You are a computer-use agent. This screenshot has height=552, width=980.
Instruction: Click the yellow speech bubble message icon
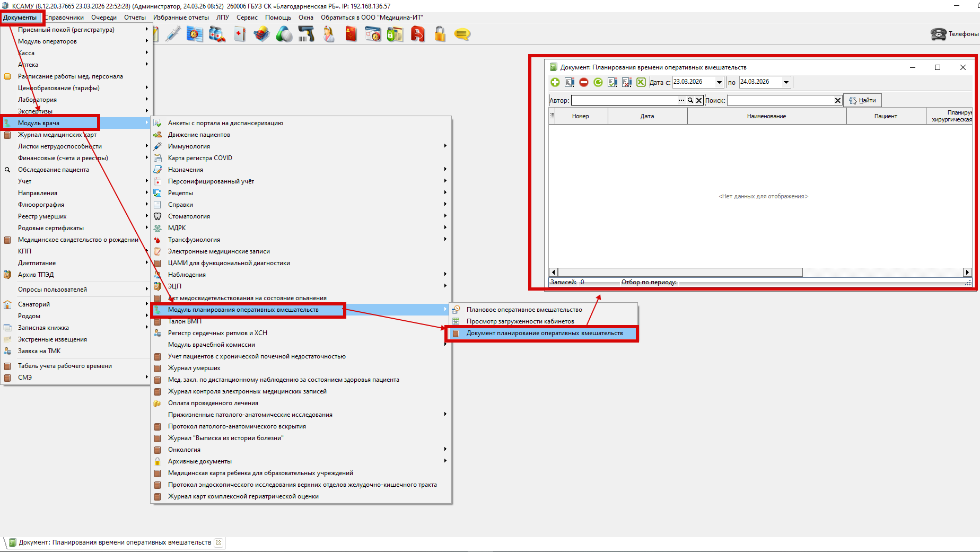point(462,34)
